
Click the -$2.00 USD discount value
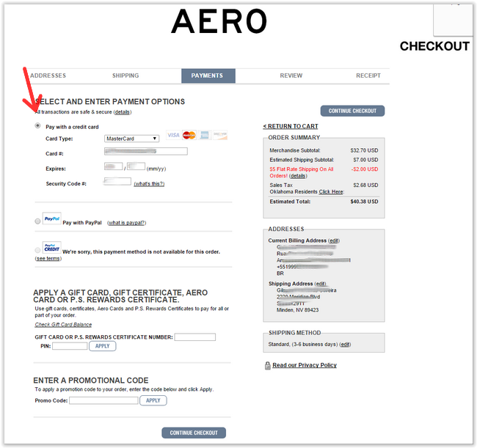(x=365, y=169)
